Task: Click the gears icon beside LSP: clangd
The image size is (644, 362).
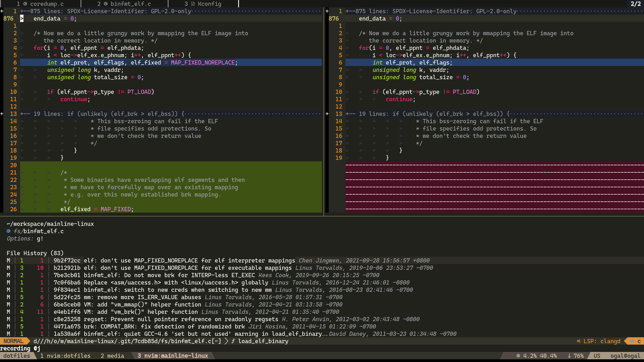Action: [x=579, y=341]
